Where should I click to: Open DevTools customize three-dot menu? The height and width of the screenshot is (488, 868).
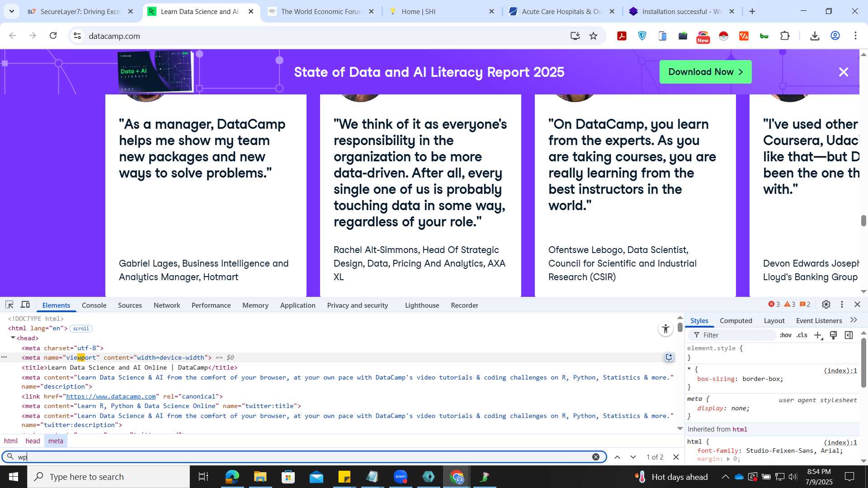click(x=842, y=305)
